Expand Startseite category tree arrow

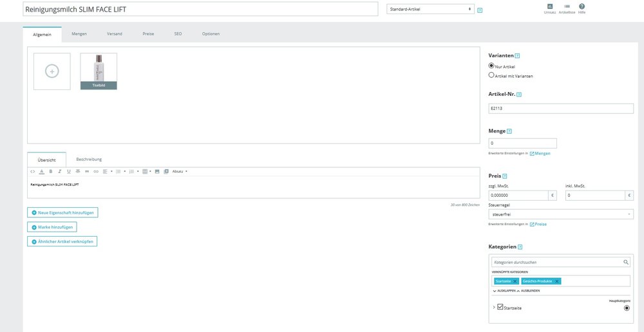coord(493,307)
